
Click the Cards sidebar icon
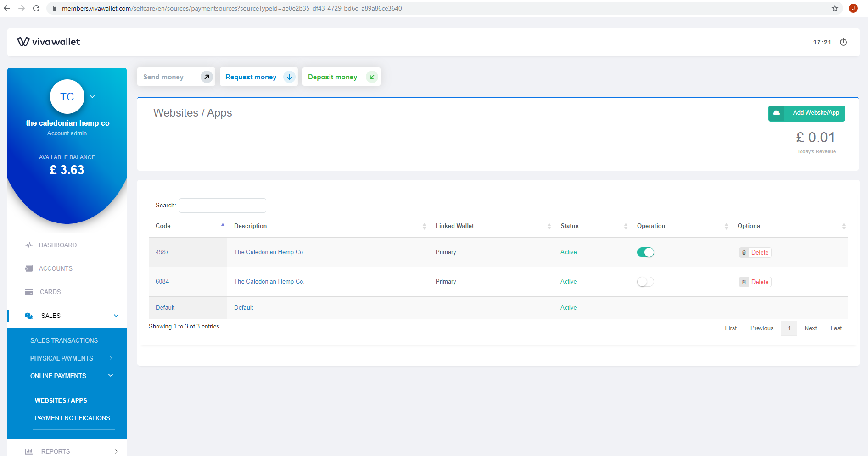[x=28, y=292]
